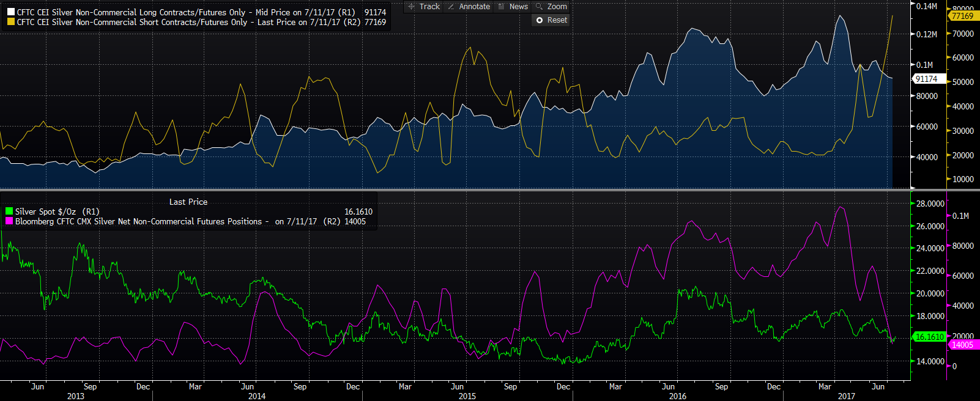Click the green Silver Spot legend swatch

9,212
